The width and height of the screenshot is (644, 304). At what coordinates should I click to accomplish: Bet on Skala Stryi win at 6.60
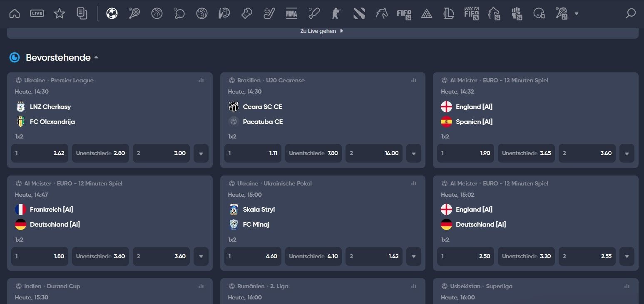pyautogui.click(x=253, y=256)
